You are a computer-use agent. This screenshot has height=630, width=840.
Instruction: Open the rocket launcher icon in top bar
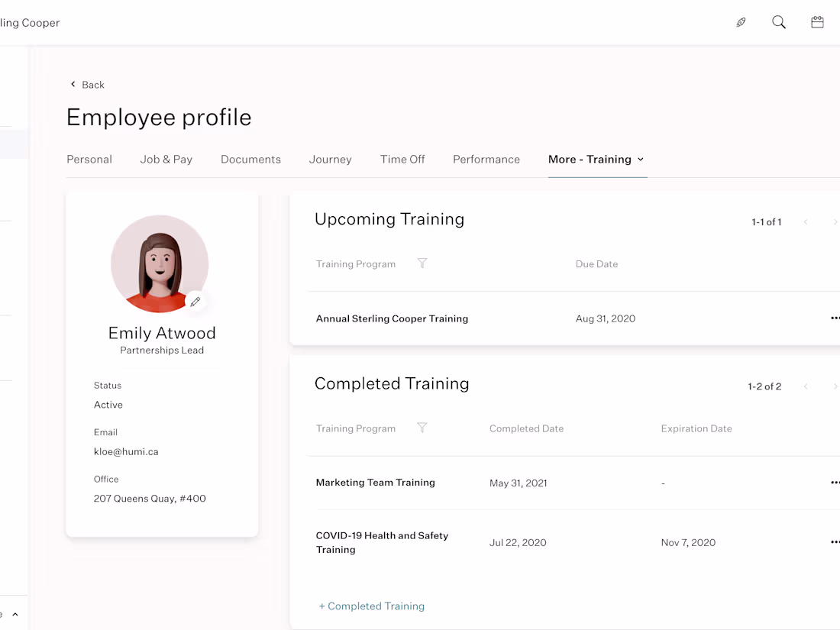[x=741, y=22]
